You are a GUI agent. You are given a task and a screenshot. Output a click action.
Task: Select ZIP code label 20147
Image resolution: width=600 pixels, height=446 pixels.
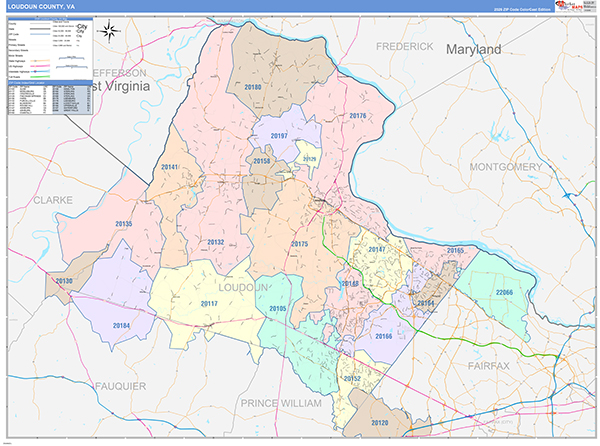[x=377, y=249]
